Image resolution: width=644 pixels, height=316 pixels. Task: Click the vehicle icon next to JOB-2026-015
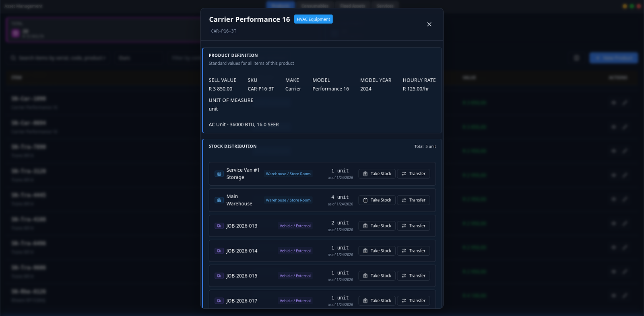click(219, 276)
